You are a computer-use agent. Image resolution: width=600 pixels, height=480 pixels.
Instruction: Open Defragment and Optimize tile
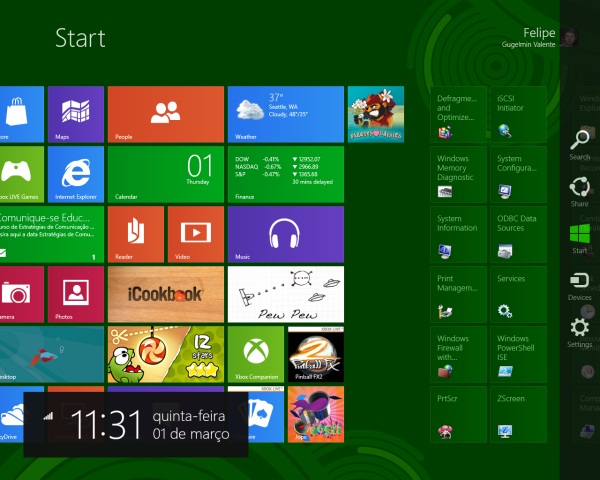click(458, 114)
